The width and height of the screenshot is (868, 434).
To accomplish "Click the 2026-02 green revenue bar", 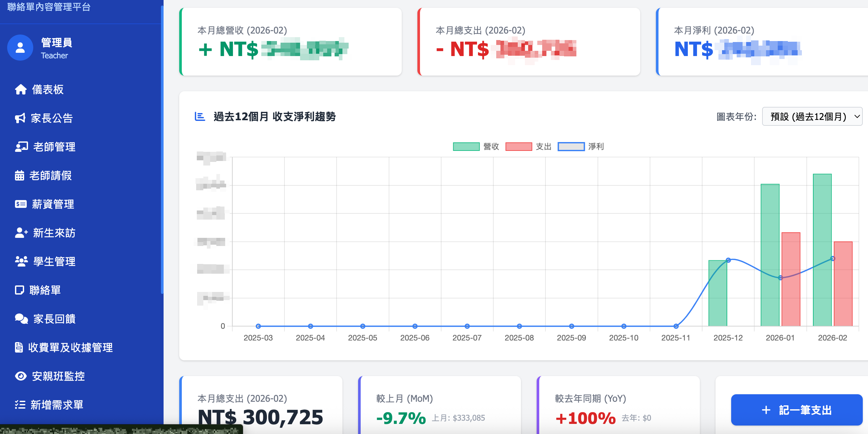I will click(822, 250).
